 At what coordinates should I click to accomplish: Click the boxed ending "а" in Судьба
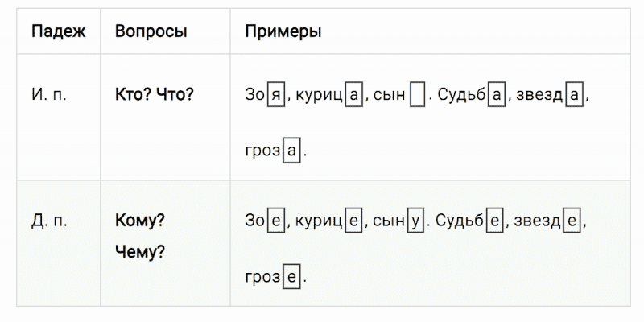[497, 96]
